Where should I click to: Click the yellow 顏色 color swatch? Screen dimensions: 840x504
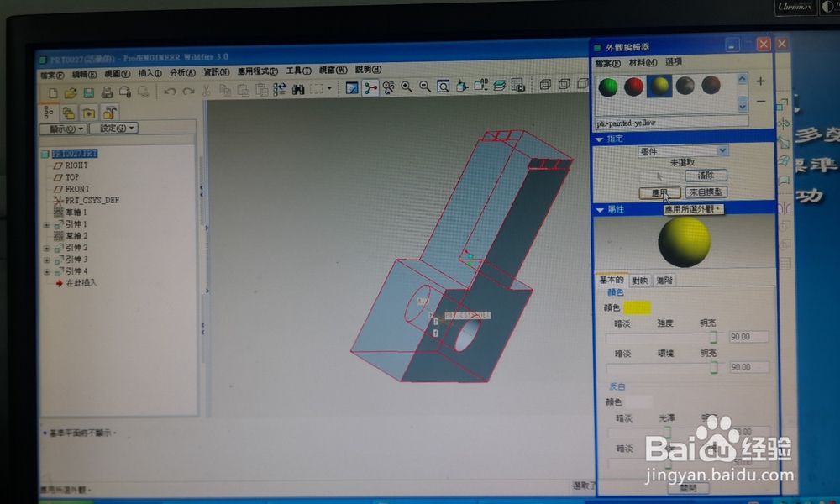(x=638, y=307)
